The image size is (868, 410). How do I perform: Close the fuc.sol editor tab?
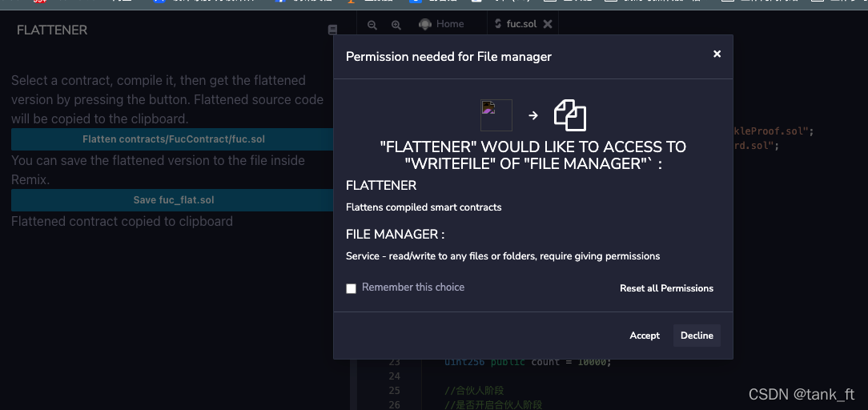(x=548, y=24)
